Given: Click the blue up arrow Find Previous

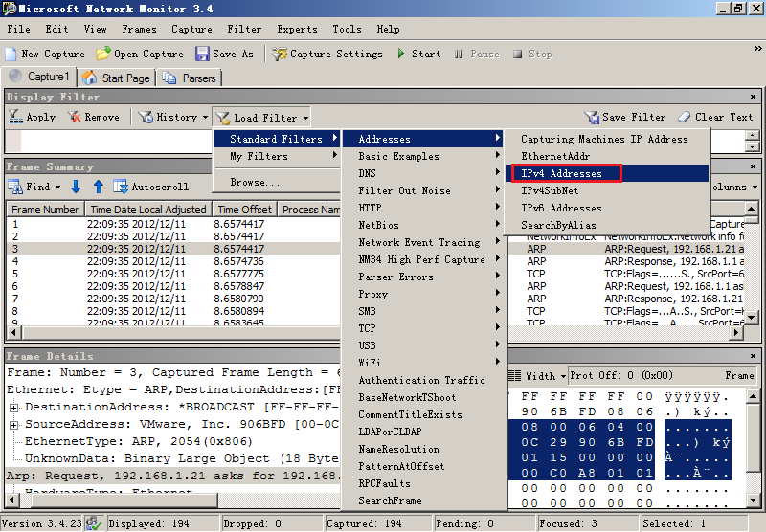Looking at the screenshot, I should 99,187.
